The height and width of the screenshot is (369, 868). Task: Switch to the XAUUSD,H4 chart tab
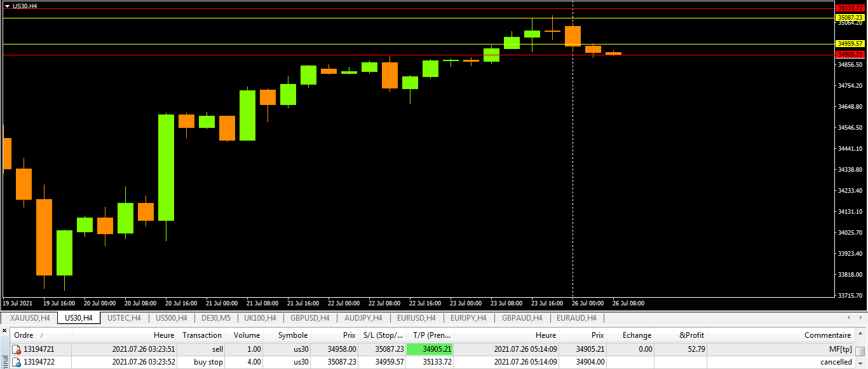(31, 317)
